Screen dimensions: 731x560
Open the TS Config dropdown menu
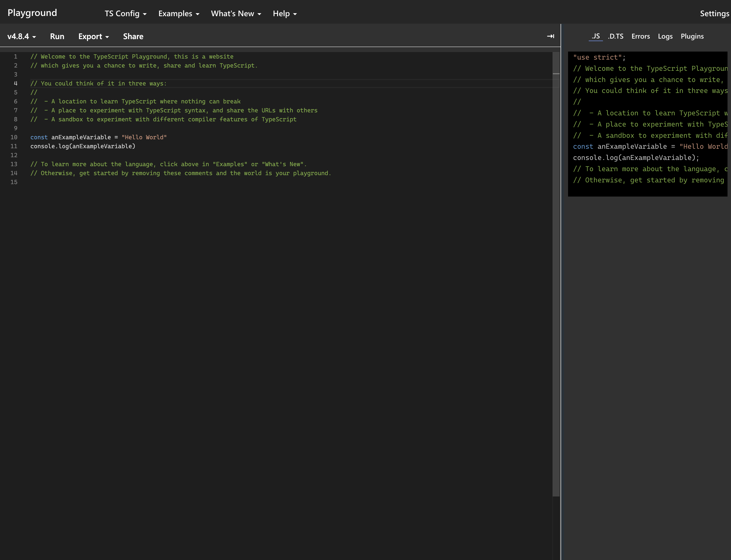[x=125, y=14]
